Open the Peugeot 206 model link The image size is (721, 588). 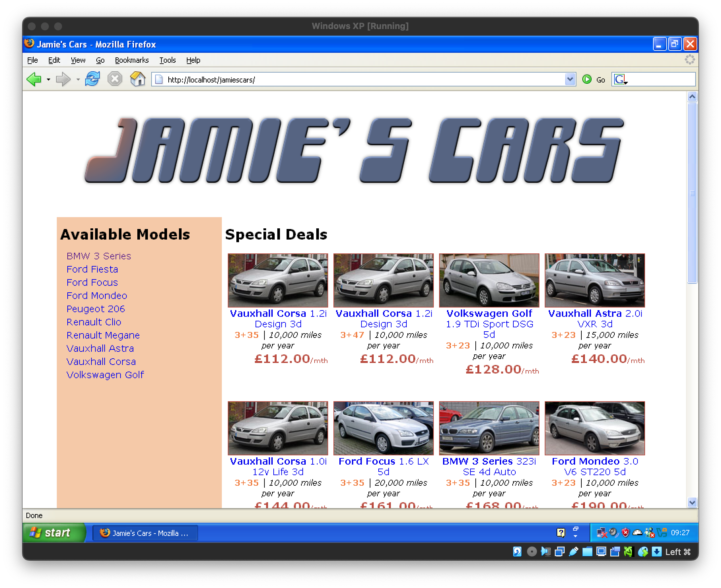click(95, 309)
